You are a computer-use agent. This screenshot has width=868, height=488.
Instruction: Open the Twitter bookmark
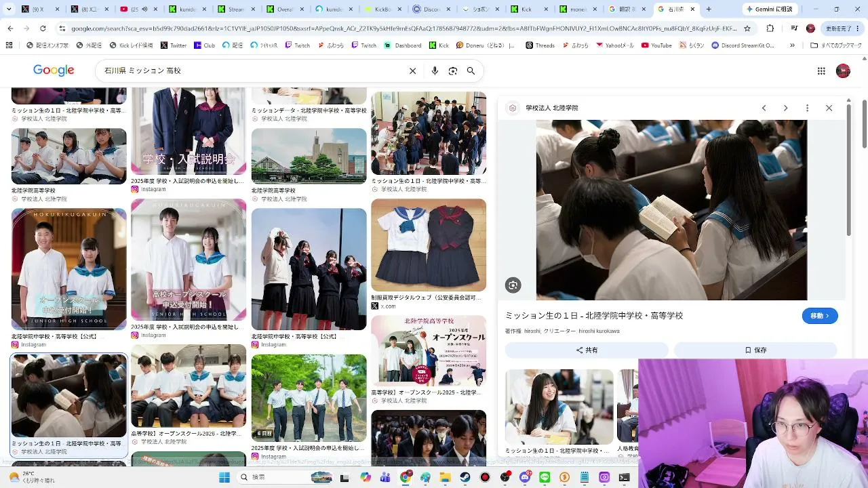point(174,45)
